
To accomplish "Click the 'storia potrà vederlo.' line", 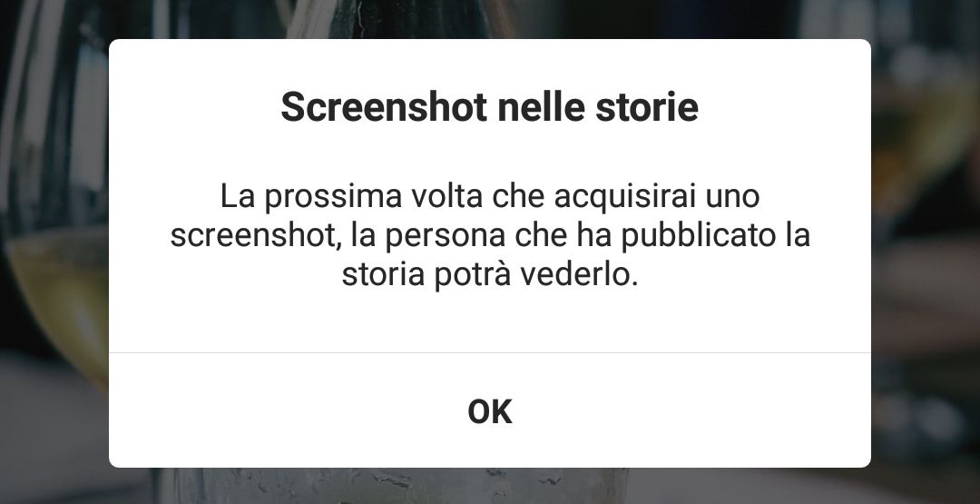I will pos(490,276).
